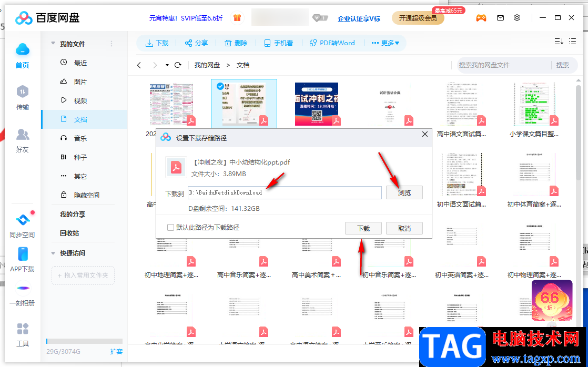This screenshot has height=367, width=588.
Task: Open the settings hexagon icon
Action: coord(517,18)
